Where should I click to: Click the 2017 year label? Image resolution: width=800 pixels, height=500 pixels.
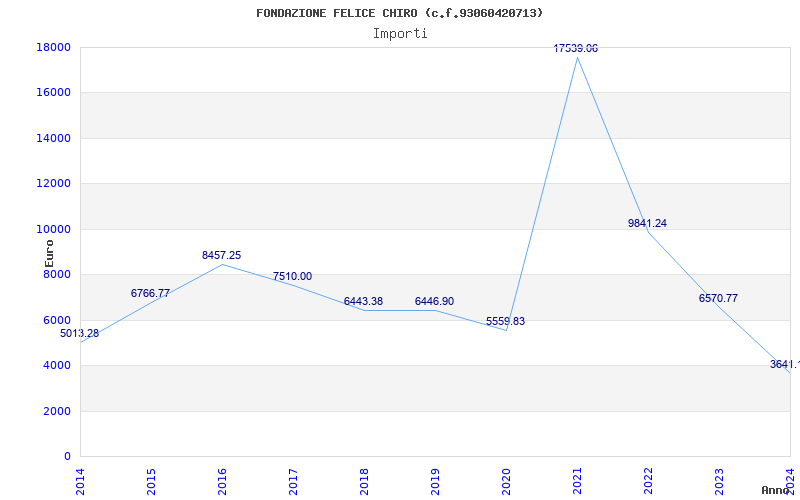point(293,482)
